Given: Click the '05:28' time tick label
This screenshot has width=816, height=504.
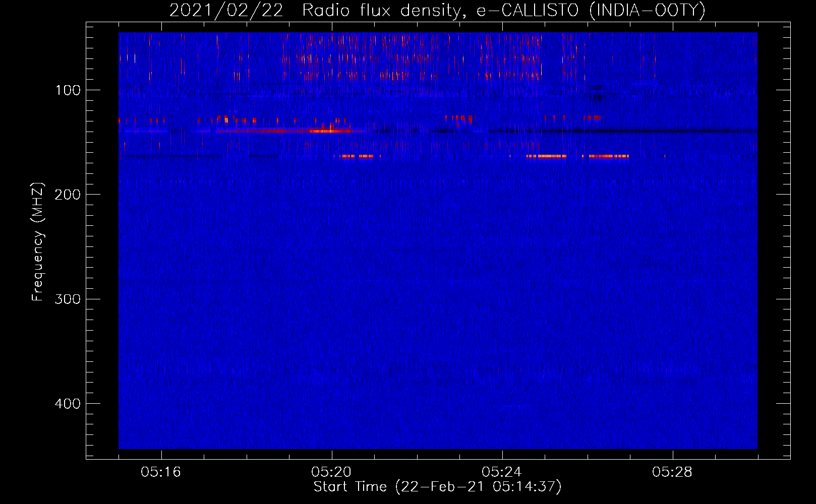Looking at the screenshot, I should pyautogui.click(x=672, y=472).
